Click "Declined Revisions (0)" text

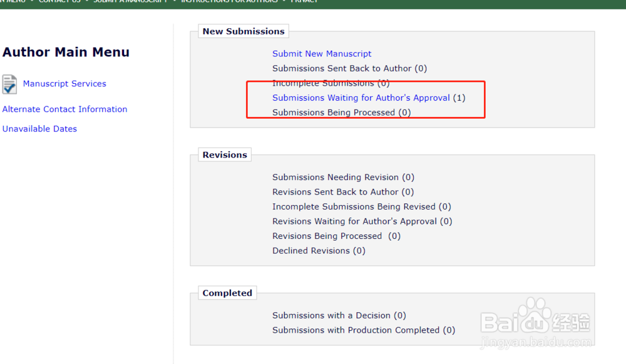(x=319, y=251)
